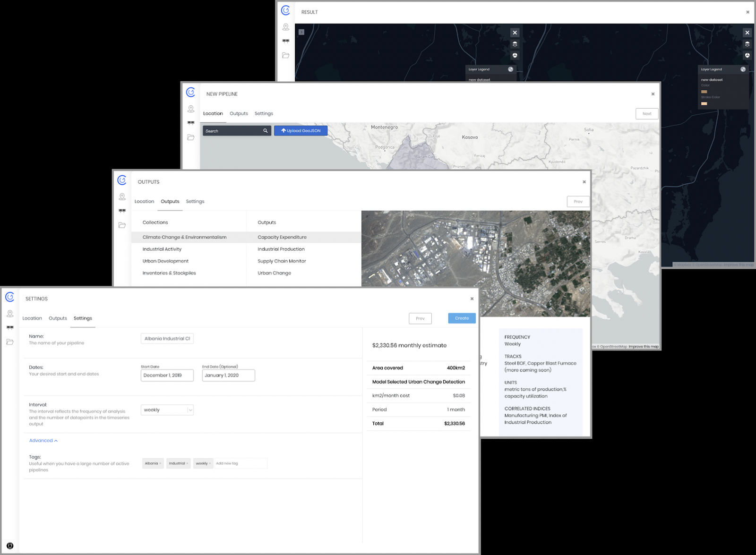Open the folder icon in the New Pipeline sidebar
The width and height of the screenshot is (756, 555).
tap(191, 137)
